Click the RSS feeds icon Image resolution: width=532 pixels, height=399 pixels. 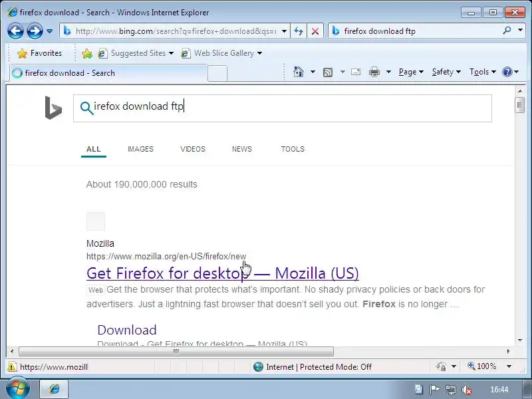(328, 72)
